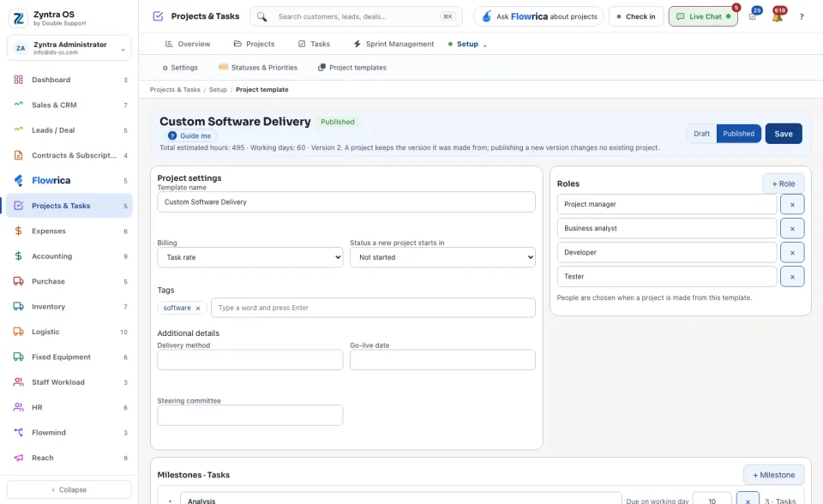Switch to the Overview tab
The height and width of the screenshot is (504, 823).
pyautogui.click(x=188, y=44)
